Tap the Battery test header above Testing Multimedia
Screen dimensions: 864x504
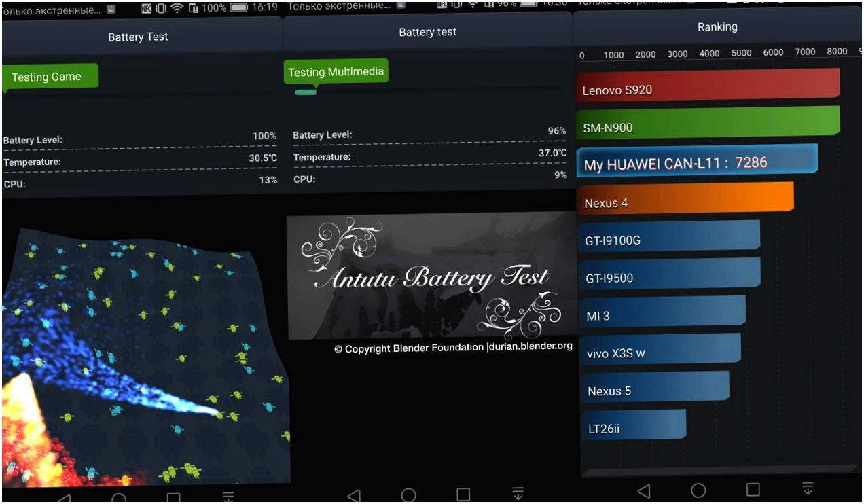(428, 32)
